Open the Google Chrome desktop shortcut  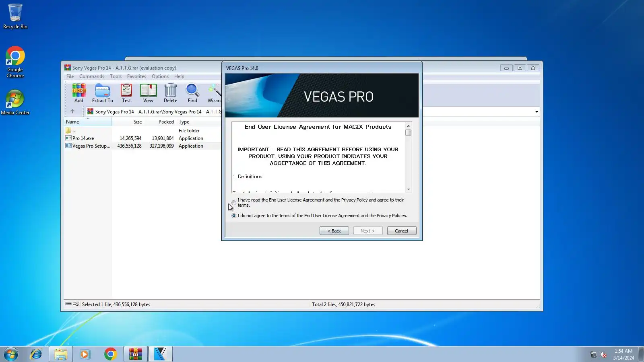tap(15, 62)
